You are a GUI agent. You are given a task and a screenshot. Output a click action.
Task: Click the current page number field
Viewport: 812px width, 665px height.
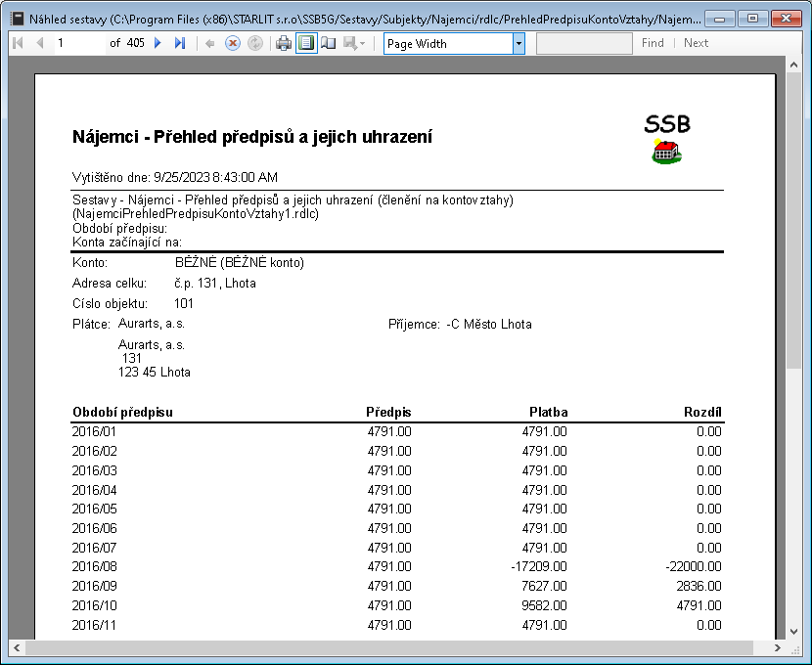point(76,43)
